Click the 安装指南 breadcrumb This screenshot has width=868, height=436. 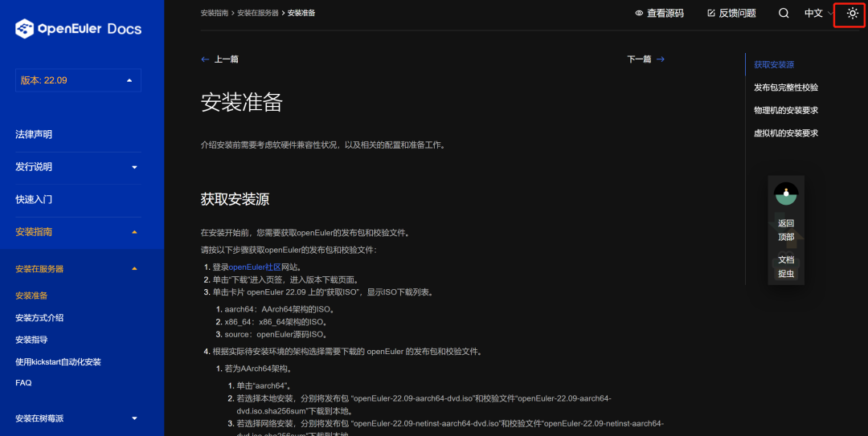[x=215, y=13]
